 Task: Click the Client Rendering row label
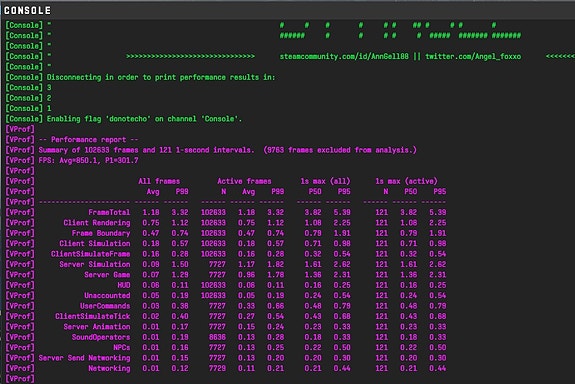[97, 223]
